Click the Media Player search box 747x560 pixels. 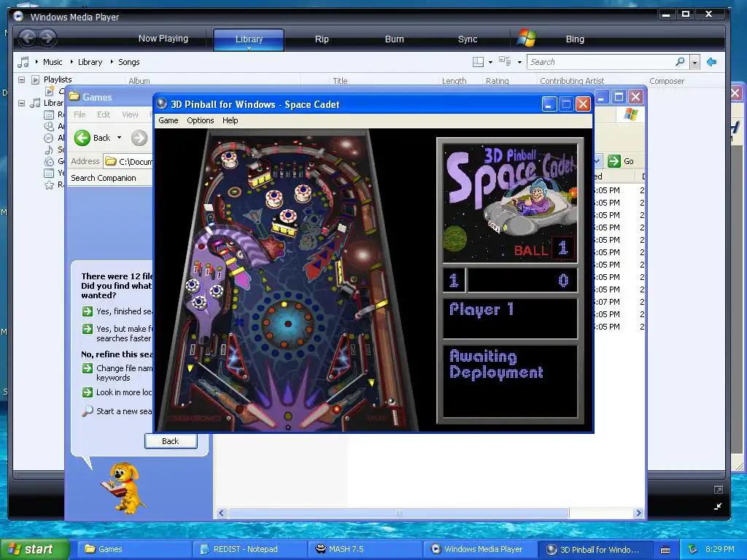pos(600,62)
